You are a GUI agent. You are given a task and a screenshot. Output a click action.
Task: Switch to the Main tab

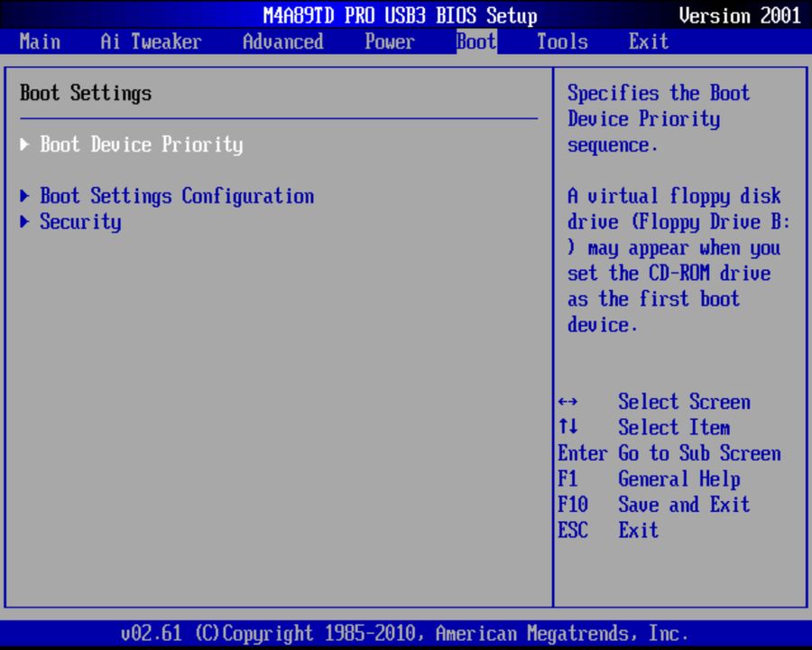pyautogui.click(x=40, y=42)
